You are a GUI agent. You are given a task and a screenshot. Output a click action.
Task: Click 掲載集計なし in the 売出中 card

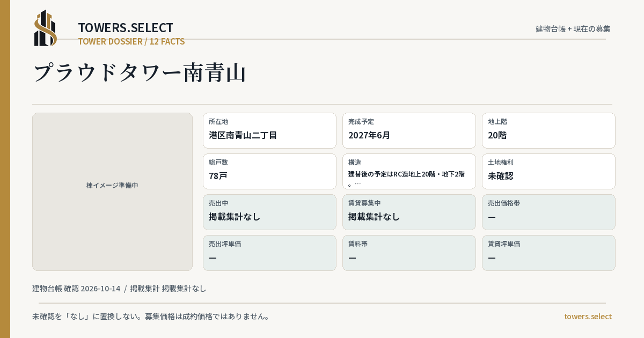pyautogui.click(x=235, y=217)
